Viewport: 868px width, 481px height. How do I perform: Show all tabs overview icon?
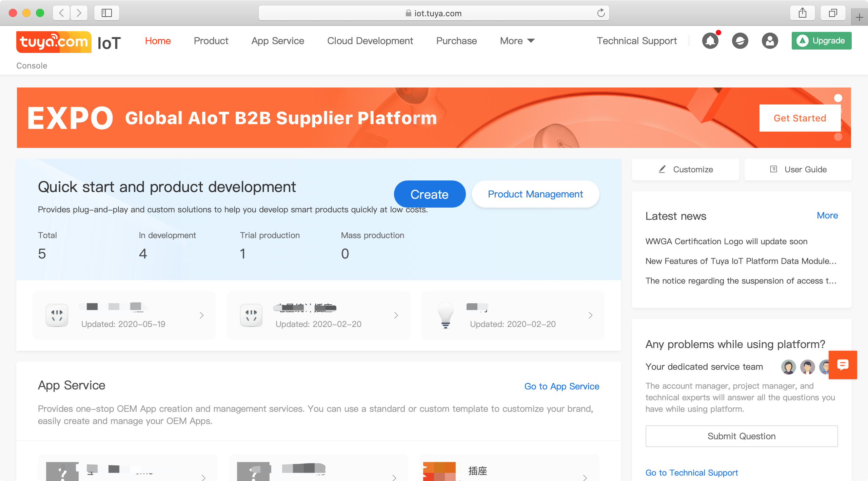click(833, 13)
